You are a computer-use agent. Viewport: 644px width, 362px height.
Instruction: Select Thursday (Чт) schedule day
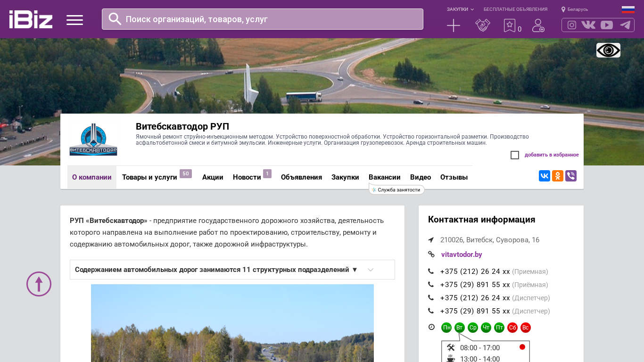[x=486, y=328]
